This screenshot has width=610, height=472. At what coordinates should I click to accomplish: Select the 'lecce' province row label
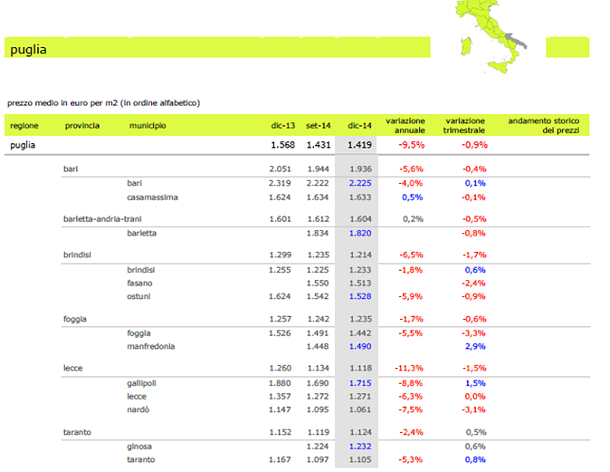click(73, 368)
